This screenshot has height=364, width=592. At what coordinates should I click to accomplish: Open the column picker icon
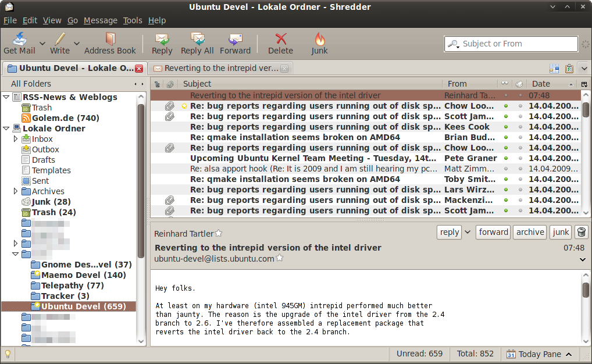[584, 84]
